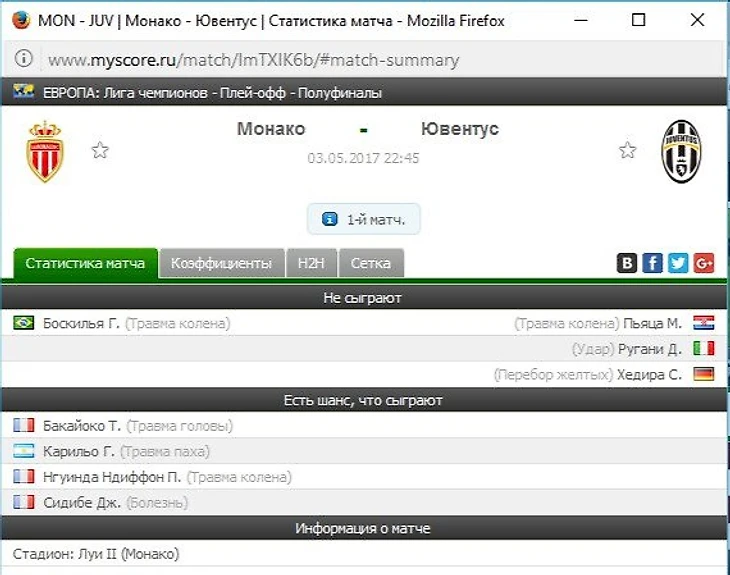The width and height of the screenshot is (730, 575).
Task: Open the Статистика матча tab
Action: point(86,263)
